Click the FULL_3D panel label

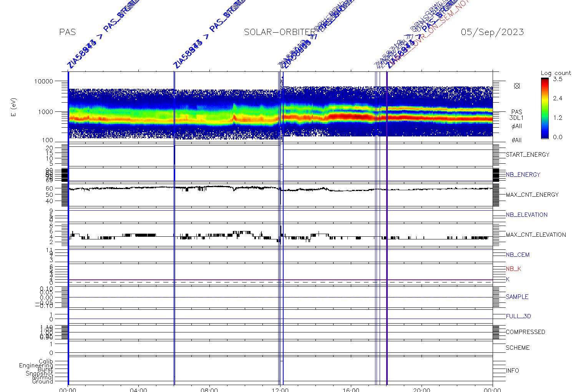click(x=518, y=316)
